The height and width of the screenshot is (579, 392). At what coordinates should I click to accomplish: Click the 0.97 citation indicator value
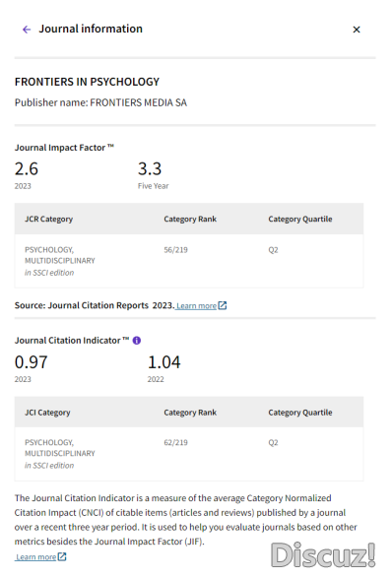click(x=32, y=362)
